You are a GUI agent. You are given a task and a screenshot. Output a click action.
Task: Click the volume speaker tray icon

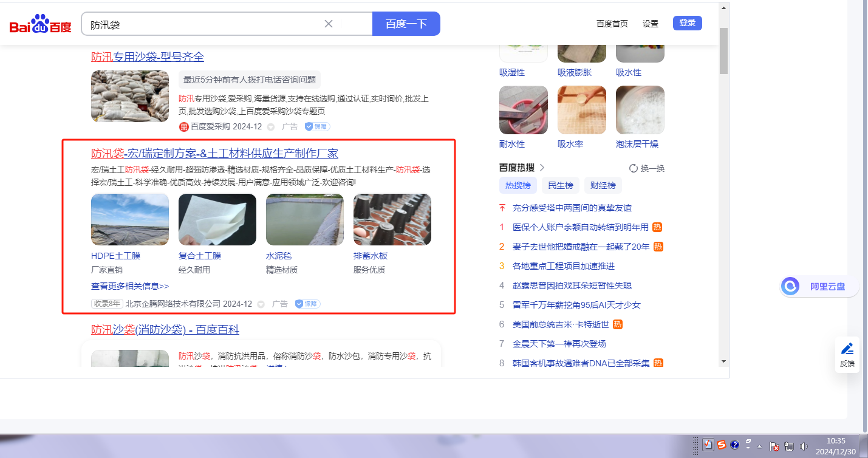(804, 446)
